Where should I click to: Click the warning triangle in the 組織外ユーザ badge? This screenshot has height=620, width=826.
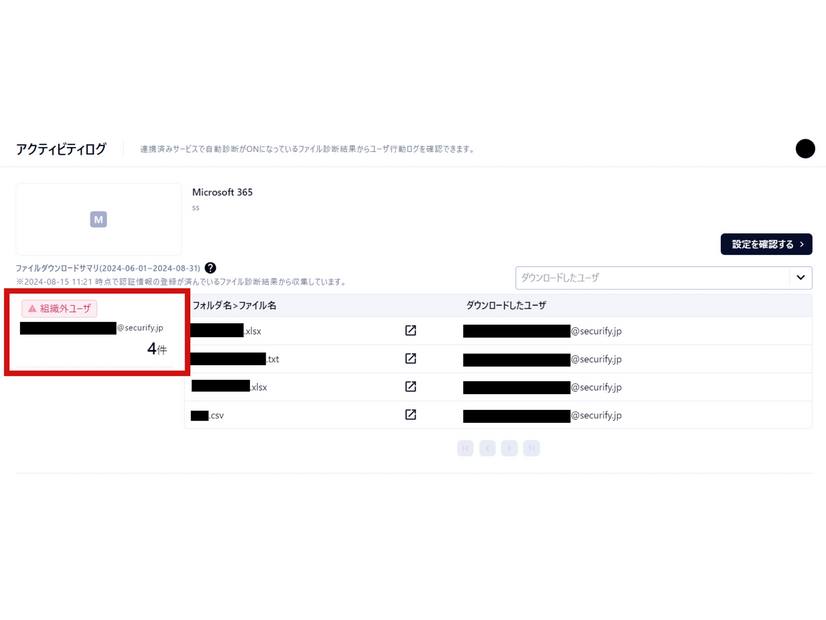coord(32,309)
